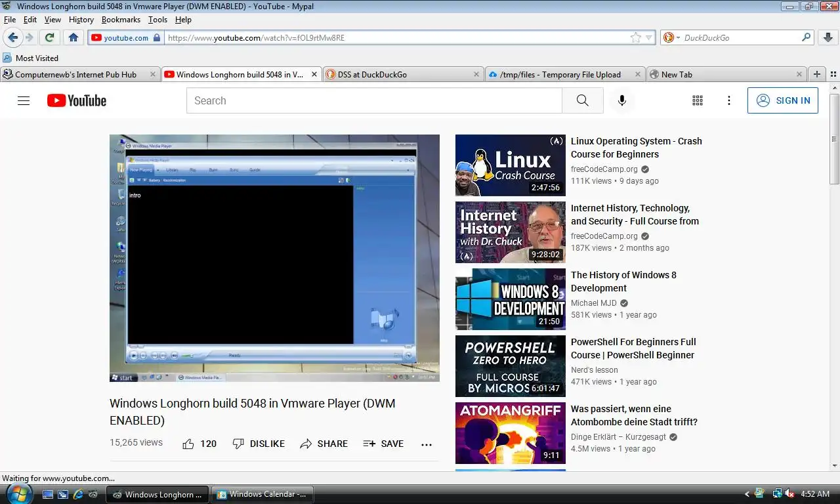The height and width of the screenshot is (504, 840).
Task: Open the View menu
Action: [52, 20]
